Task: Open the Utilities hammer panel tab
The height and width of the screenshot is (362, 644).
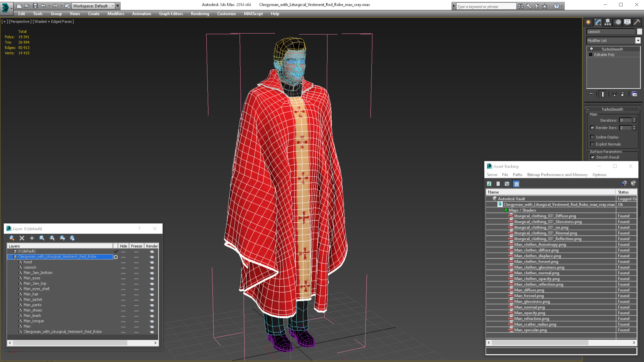Action: point(637,22)
